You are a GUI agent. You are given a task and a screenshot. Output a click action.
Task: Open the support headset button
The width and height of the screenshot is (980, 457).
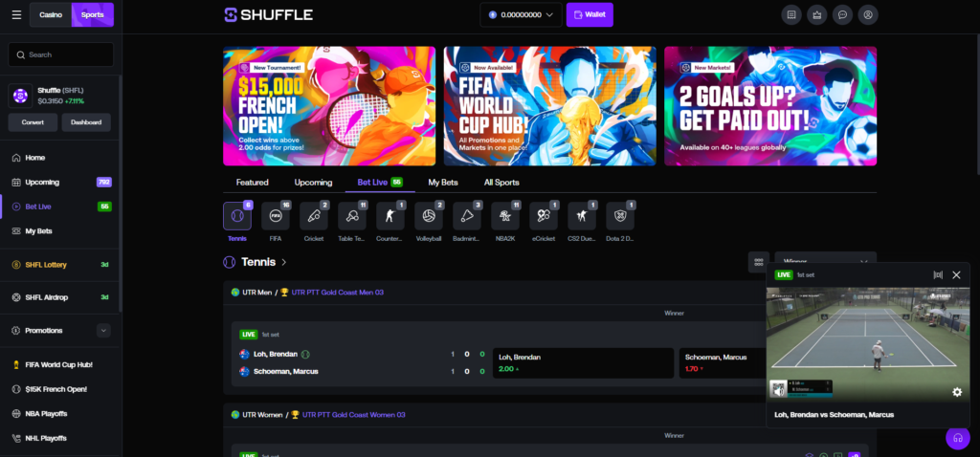(x=957, y=438)
